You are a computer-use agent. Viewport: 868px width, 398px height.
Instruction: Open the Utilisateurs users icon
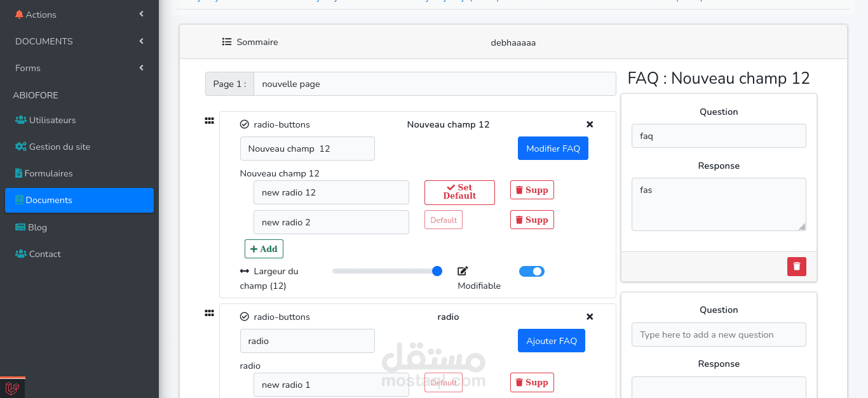(x=21, y=120)
